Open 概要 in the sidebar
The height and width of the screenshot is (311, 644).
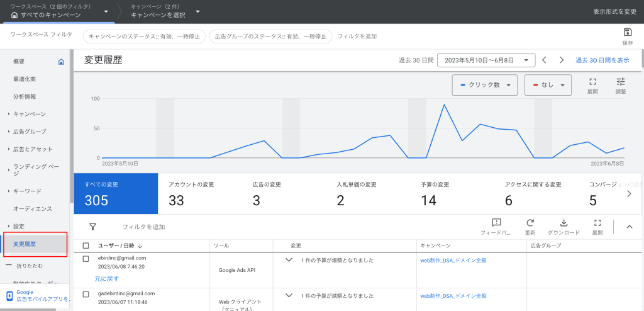(19, 62)
